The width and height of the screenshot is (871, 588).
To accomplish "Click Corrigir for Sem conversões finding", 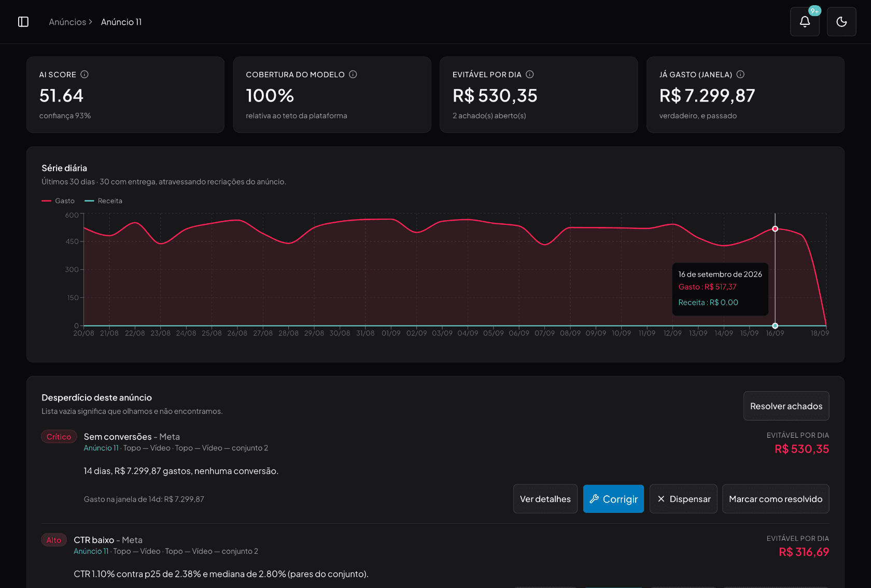I will (x=613, y=499).
